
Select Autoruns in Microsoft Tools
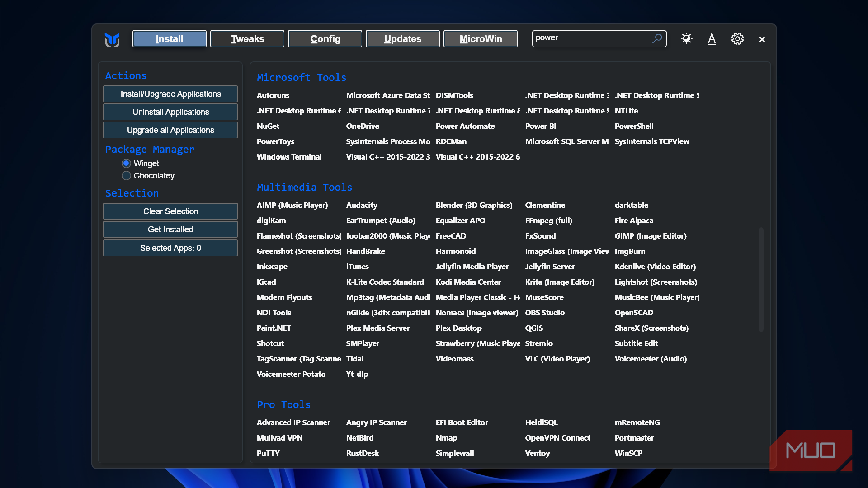273,95
